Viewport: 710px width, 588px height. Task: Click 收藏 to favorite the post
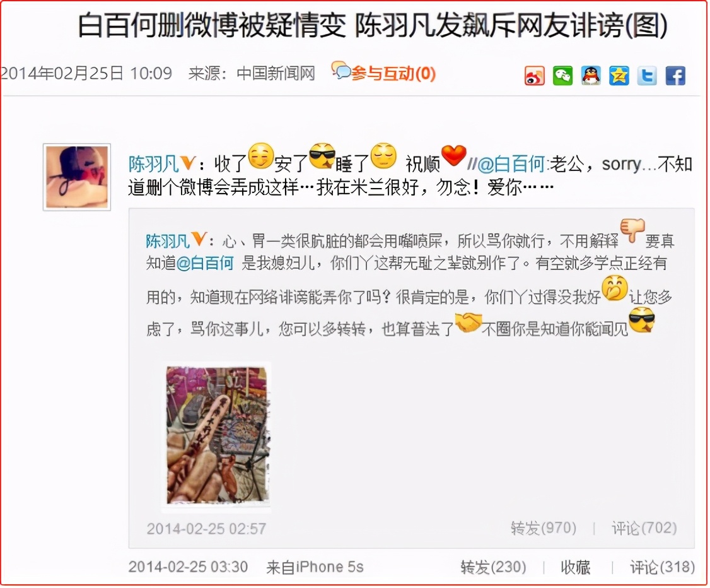576,567
